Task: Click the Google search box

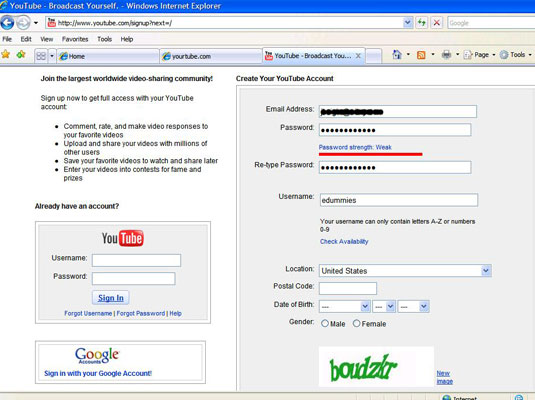Action: pos(491,23)
